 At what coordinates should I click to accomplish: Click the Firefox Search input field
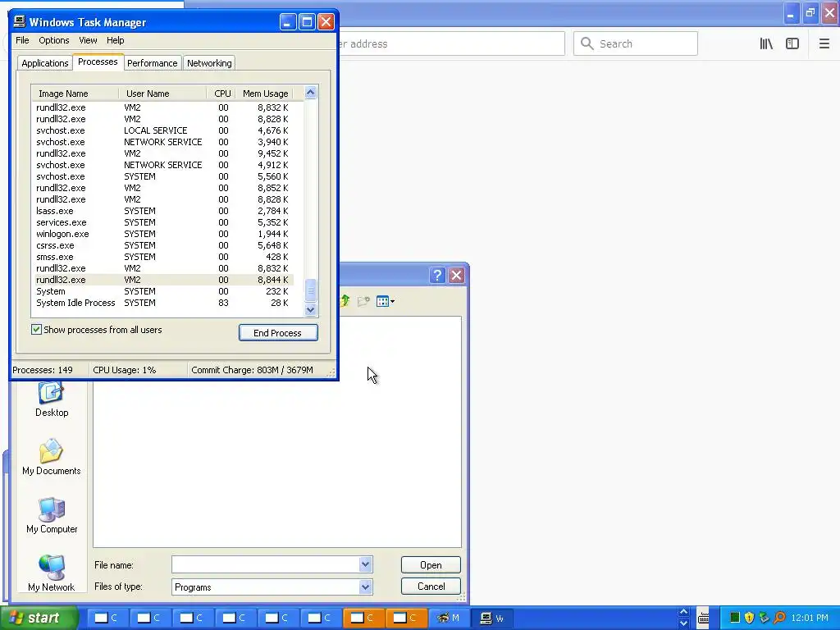point(636,43)
